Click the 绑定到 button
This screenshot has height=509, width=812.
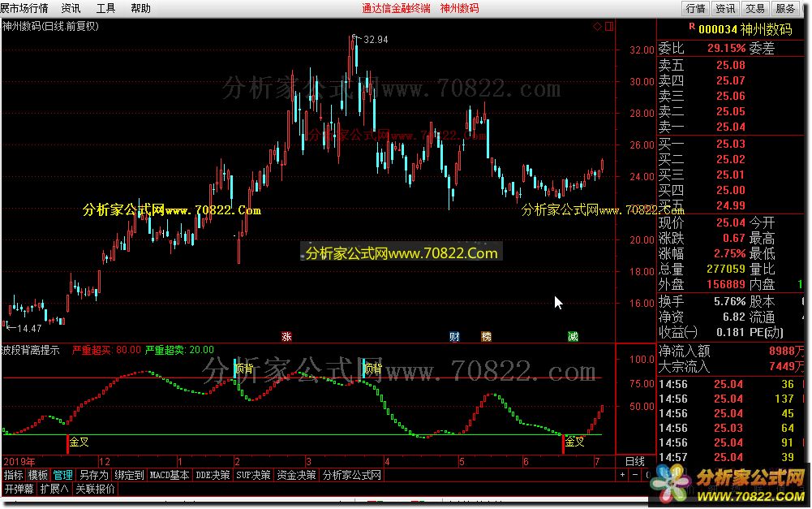(x=129, y=475)
